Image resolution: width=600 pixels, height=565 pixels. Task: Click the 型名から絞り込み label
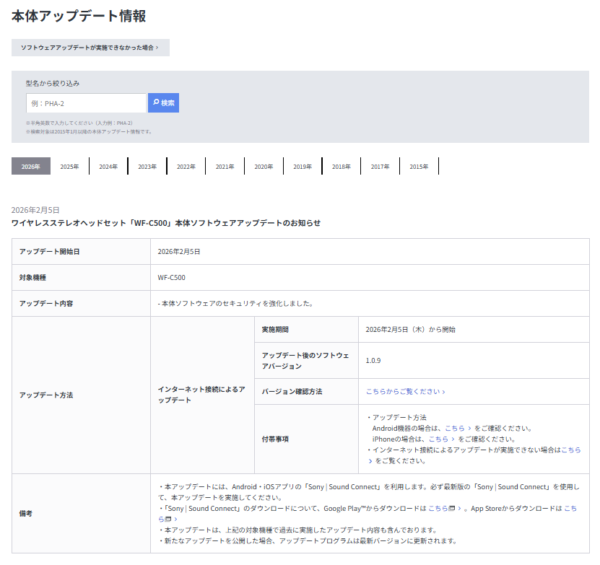coord(53,83)
